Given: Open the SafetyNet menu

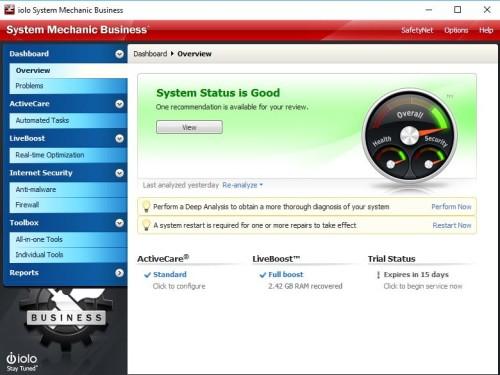Looking at the screenshot, I should click(417, 30).
